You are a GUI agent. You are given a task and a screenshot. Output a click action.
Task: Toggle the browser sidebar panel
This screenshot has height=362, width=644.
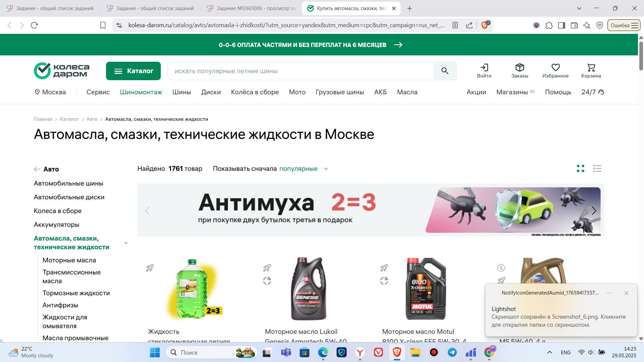pos(561,25)
